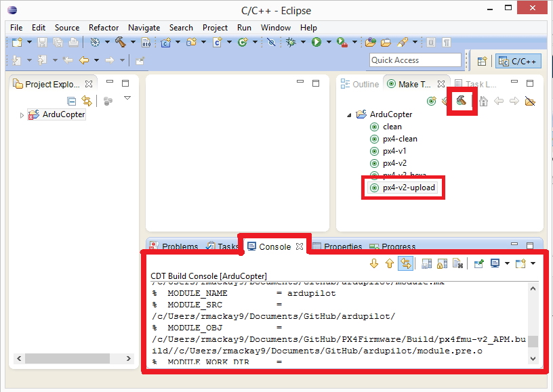Screen dimensions: 553x392
Task: Select the px4-v2-upload make target
Action: tap(409, 188)
